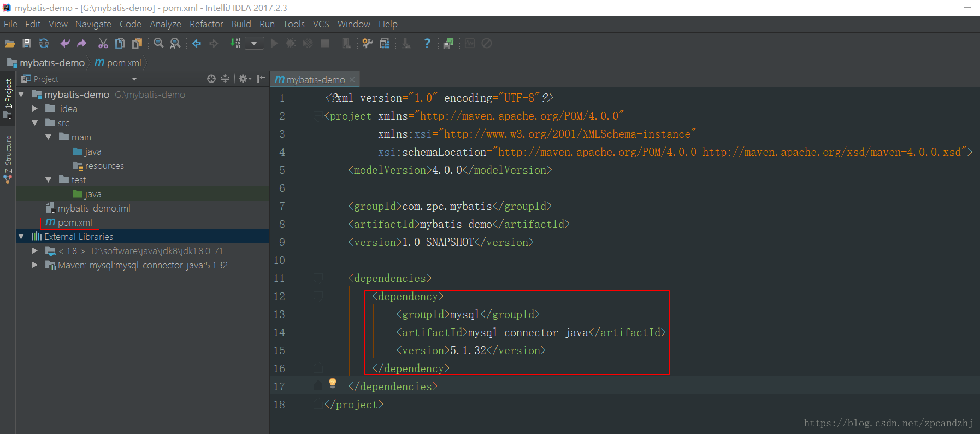
Task: Open the Project Structure icon
Action: coord(385,43)
